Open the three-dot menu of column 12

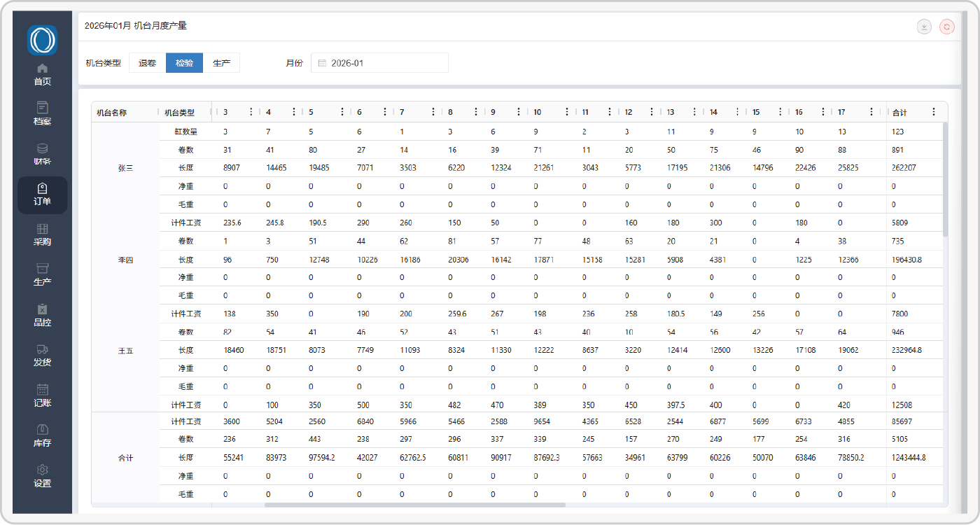pyautogui.click(x=652, y=112)
